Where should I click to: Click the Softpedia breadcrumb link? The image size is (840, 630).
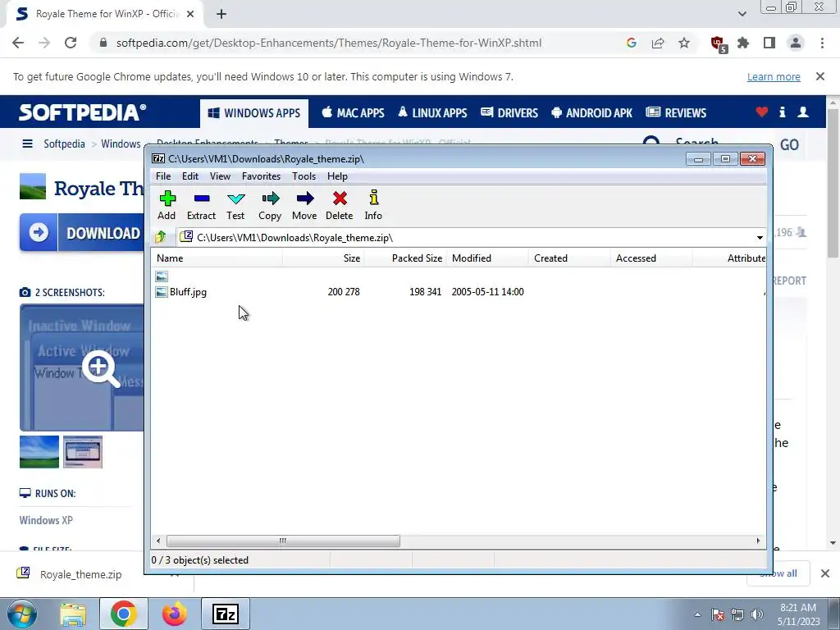[x=64, y=144]
